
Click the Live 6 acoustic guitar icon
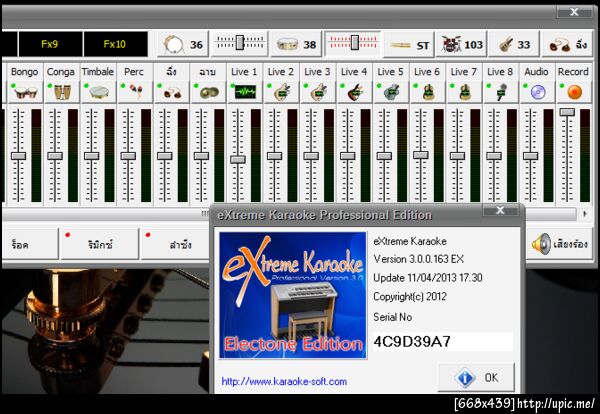tap(429, 92)
